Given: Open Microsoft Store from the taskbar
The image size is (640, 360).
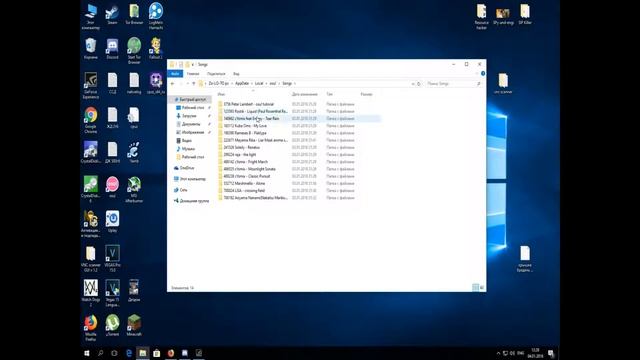Looking at the screenshot, I should click(157, 353).
